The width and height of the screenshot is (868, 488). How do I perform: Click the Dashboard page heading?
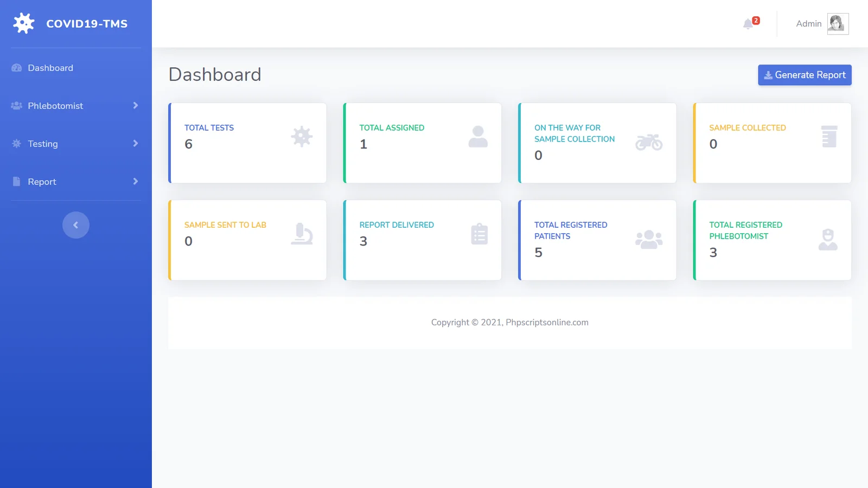(x=215, y=75)
